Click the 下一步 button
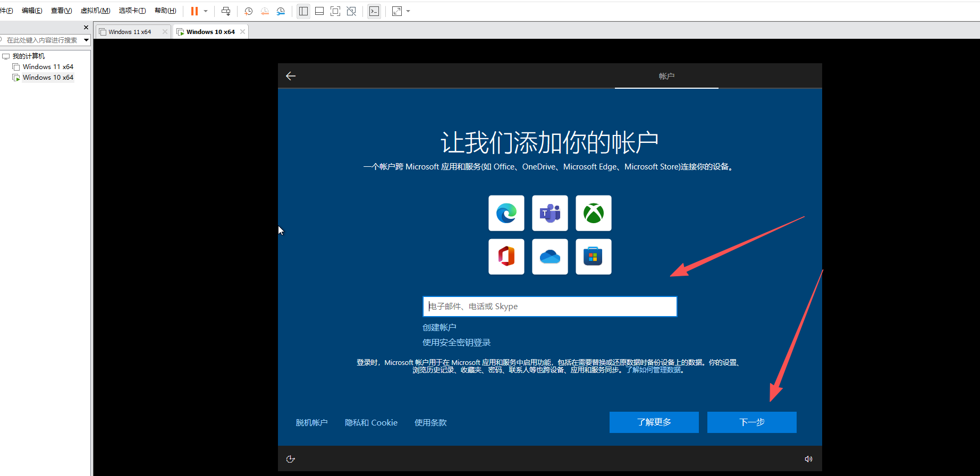 tap(752, 422)
